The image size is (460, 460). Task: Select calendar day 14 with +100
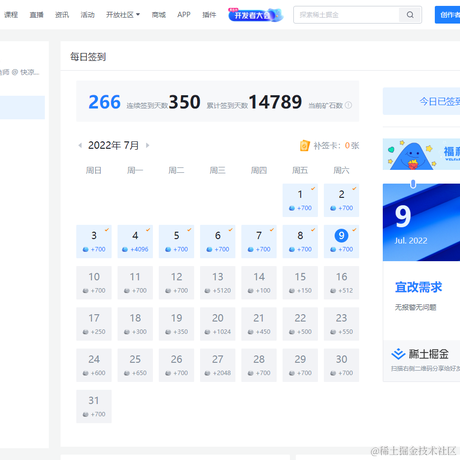click(259, 283)
